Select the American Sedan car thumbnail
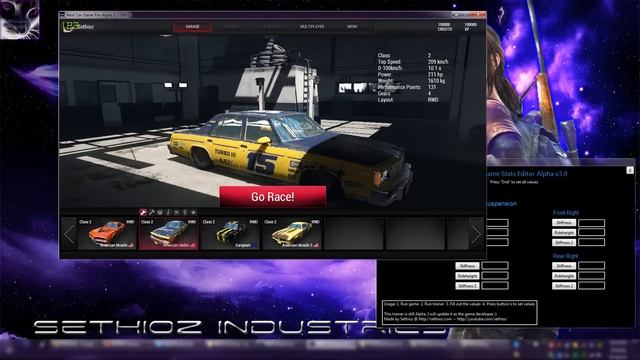Image resolution: width=640 pixels, height=360 pixels. pyautogui.click(x=169, y=233)
